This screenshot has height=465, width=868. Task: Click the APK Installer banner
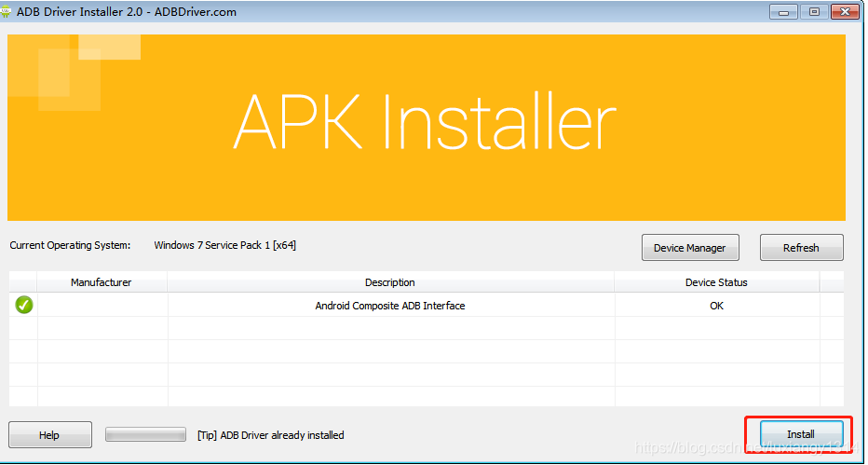[427, 128]
